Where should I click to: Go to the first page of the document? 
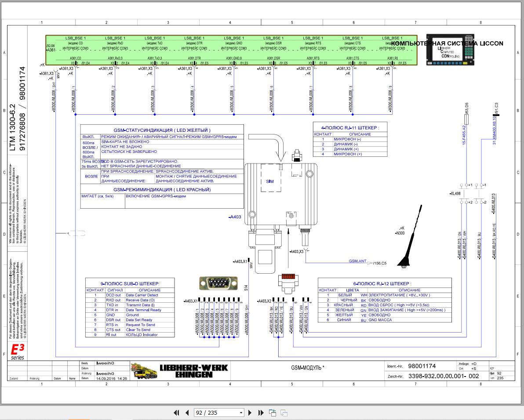(176, 413)
